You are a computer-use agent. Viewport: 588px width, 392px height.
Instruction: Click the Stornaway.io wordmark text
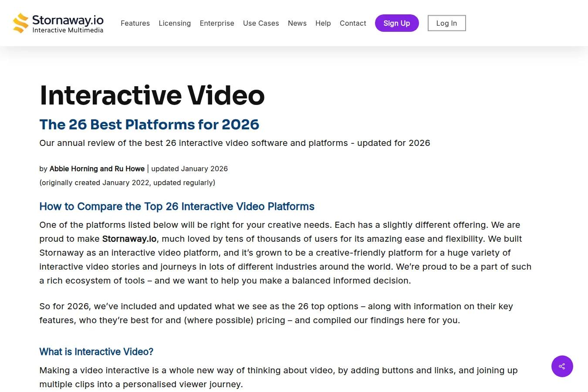pyautogui.click(x=68, y=20)
